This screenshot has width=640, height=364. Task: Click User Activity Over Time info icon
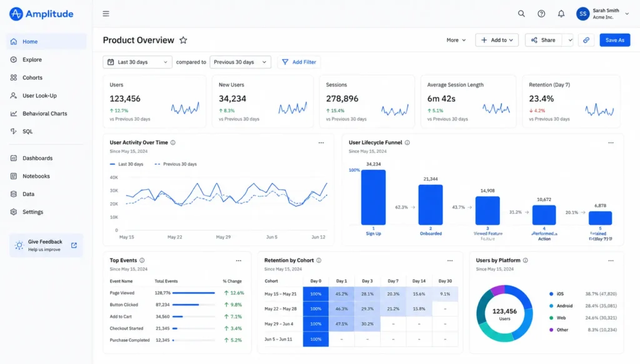click(x=173, y=142)
